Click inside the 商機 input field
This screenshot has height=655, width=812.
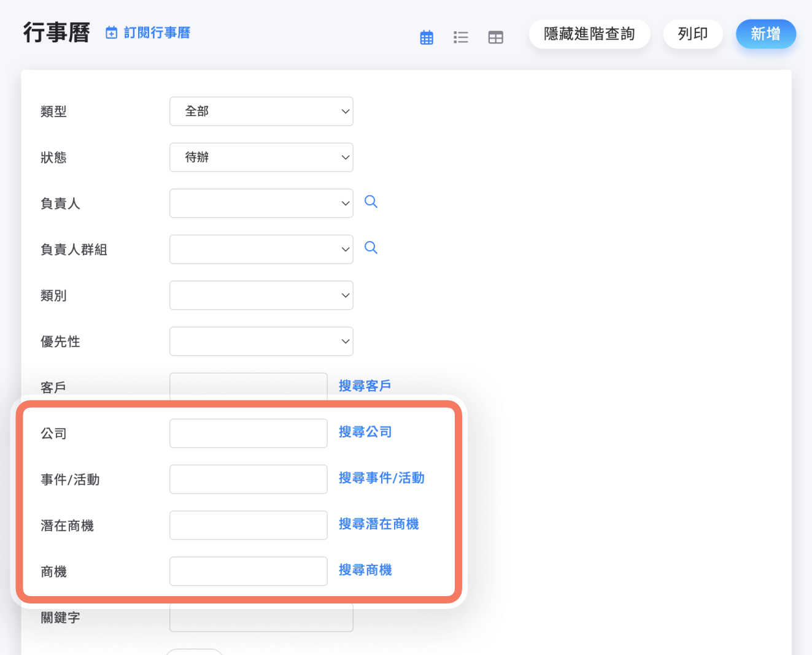pos(248,571)
